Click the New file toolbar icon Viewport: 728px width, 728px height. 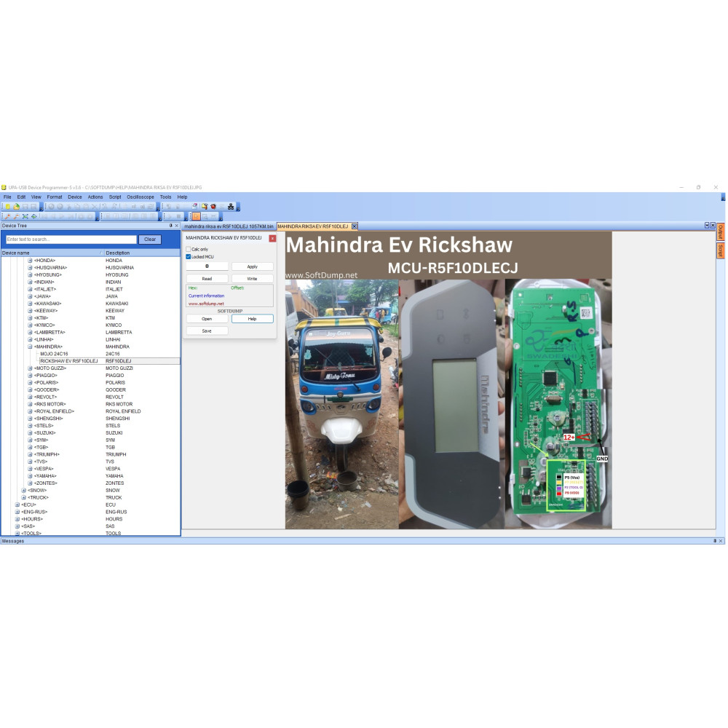[8, 207]
